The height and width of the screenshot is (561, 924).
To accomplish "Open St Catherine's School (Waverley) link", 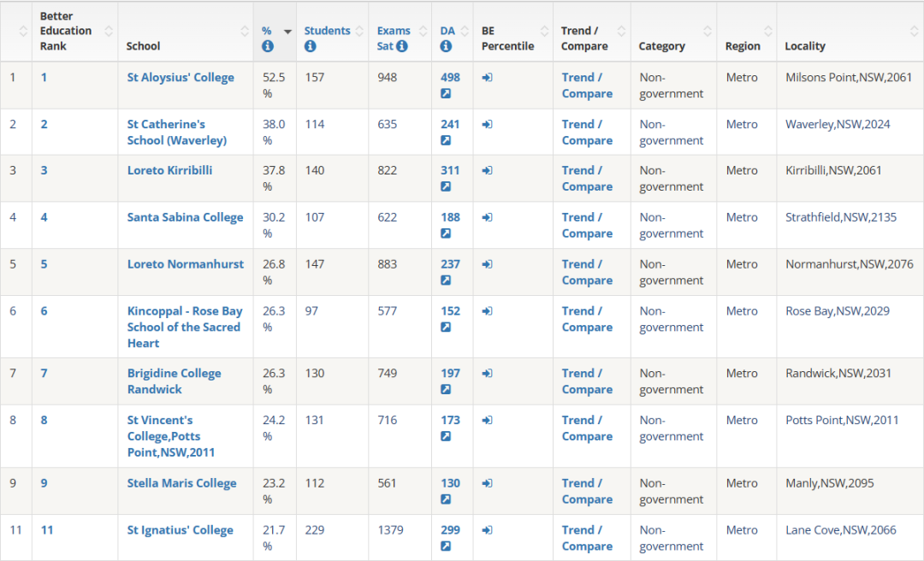I will pos(176,133).
